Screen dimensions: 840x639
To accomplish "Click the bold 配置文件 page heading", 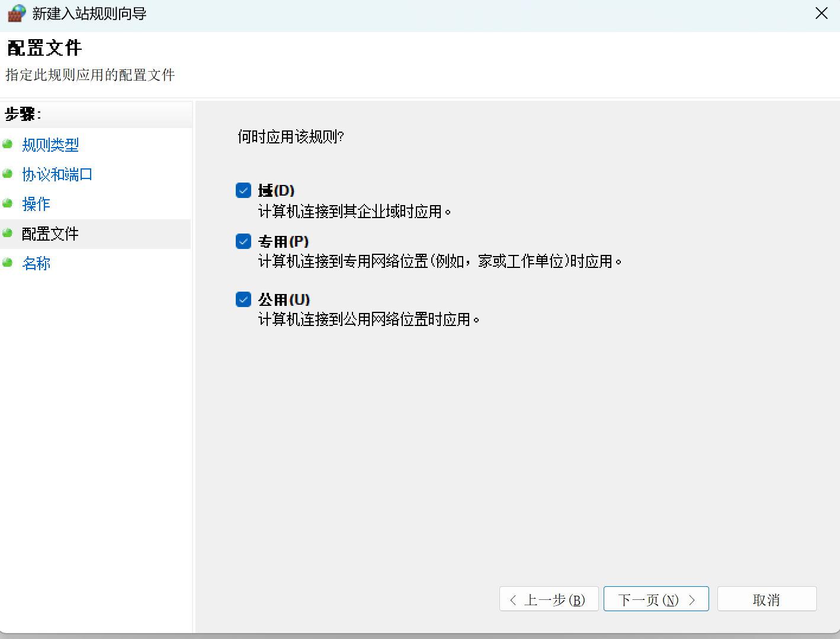I will 44,48.
